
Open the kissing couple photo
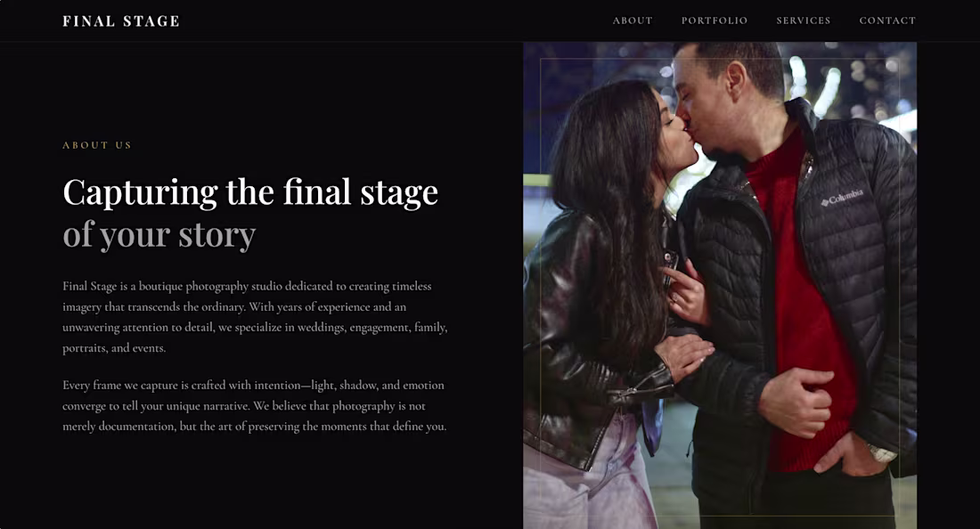point(720,285)
